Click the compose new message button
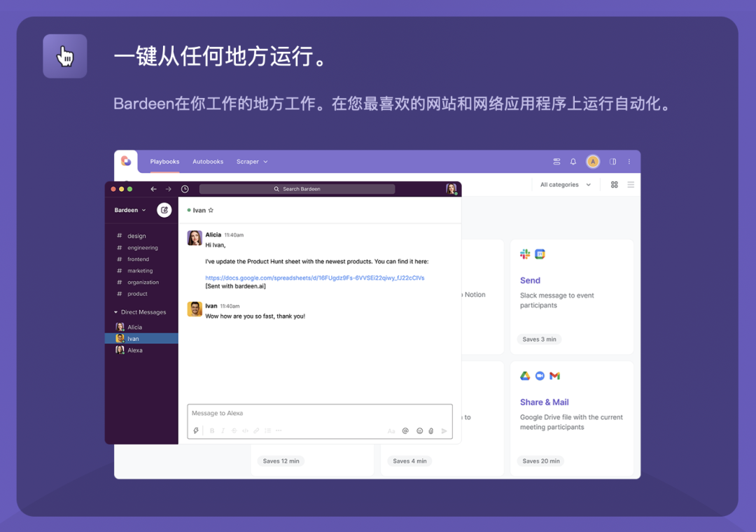 pos(164,210)
